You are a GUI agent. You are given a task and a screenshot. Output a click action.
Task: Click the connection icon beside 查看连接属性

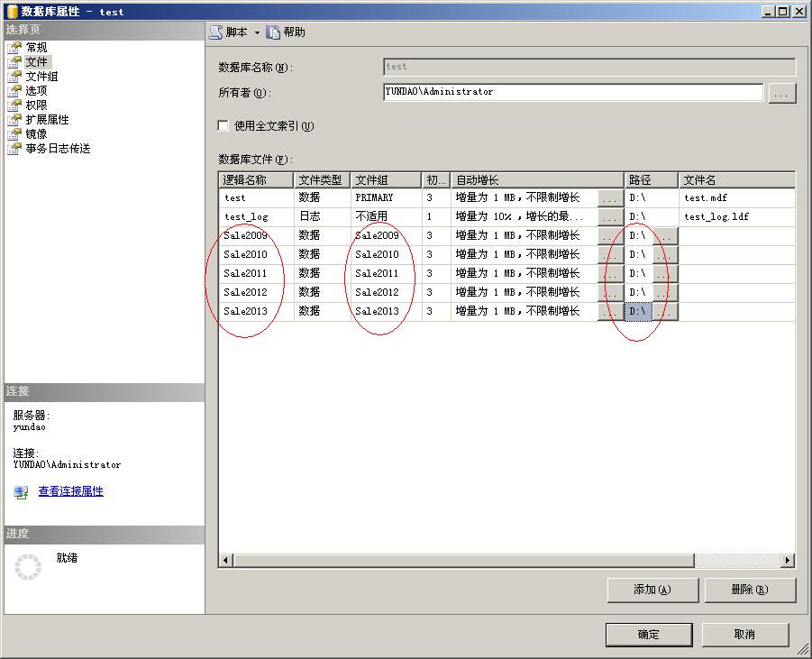tap(18, 492)
